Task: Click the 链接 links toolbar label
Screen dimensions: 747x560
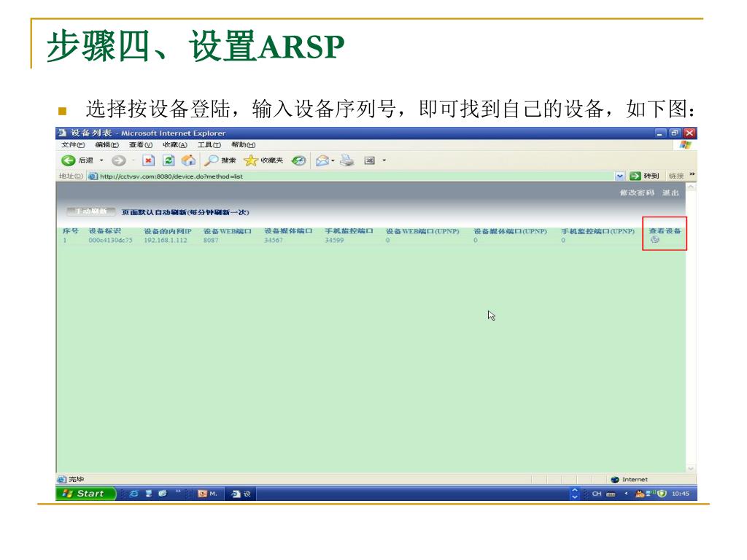Action: pyautogui.click(x=676, y=176)
